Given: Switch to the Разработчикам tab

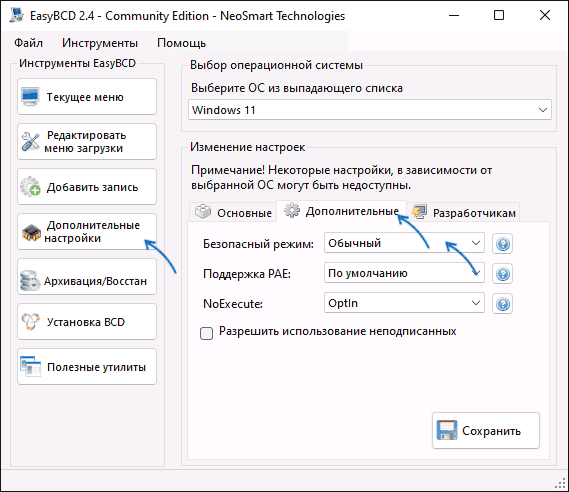Looking at the screenshot, I should point(463,212).
